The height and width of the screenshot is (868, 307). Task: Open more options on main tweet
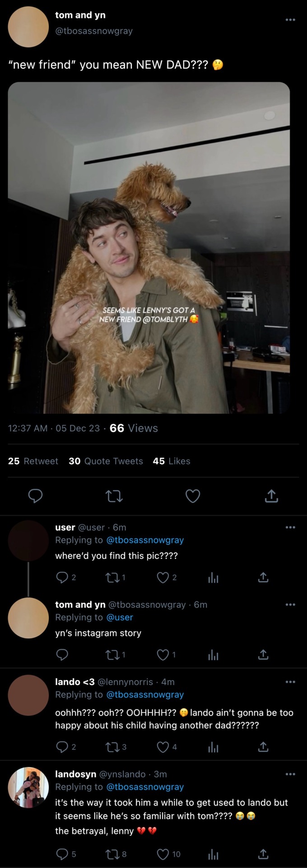click(x=290, y=20)
